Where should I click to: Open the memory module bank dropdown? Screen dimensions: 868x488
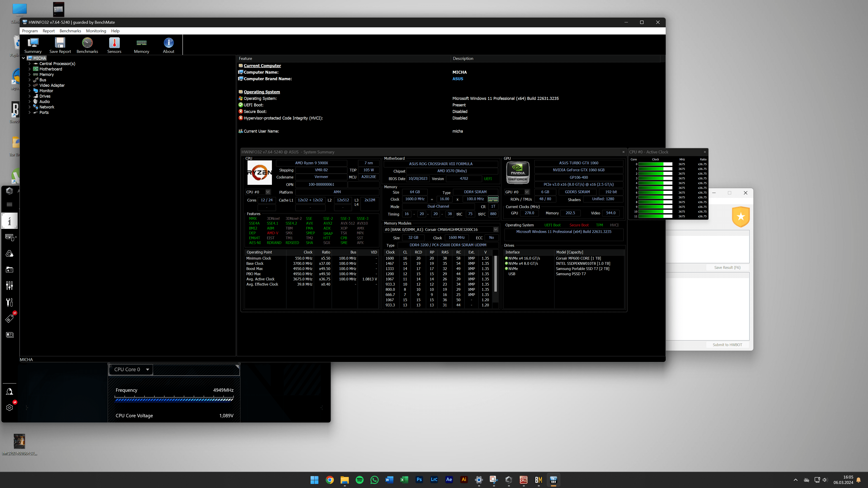496,229
